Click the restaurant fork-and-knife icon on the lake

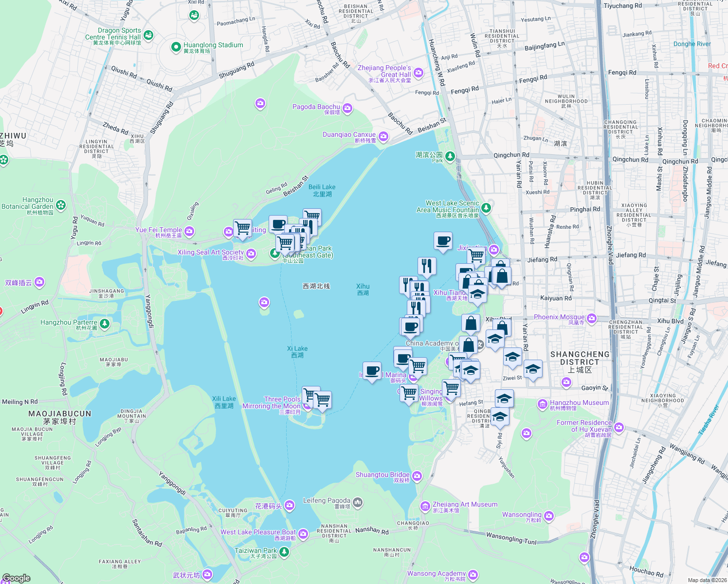point(428,266)
